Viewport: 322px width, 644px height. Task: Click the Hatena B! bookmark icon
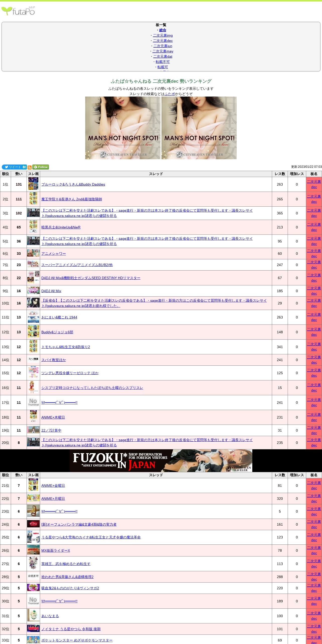click(24, 167)
